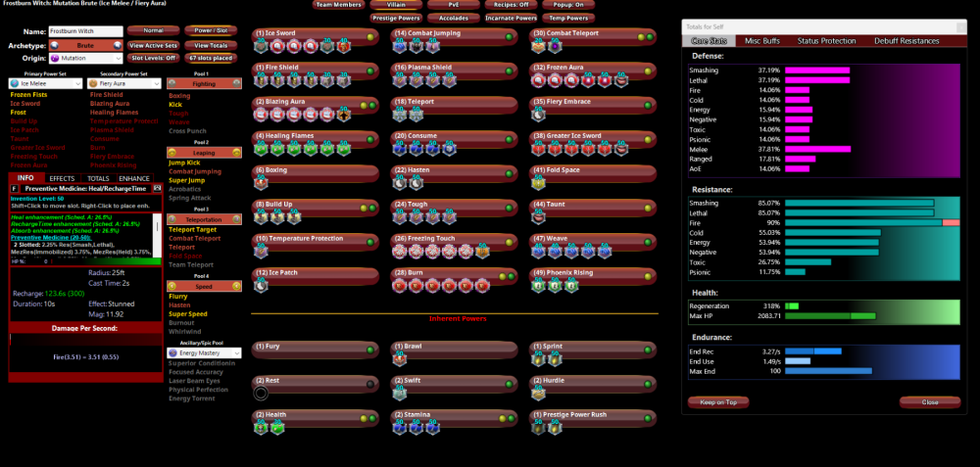Toggle Combat Jumping's green active indicator

tap(510, 38)
